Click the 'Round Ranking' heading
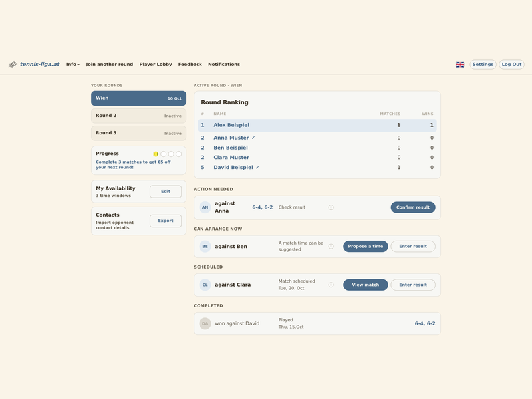 point(225,102)
